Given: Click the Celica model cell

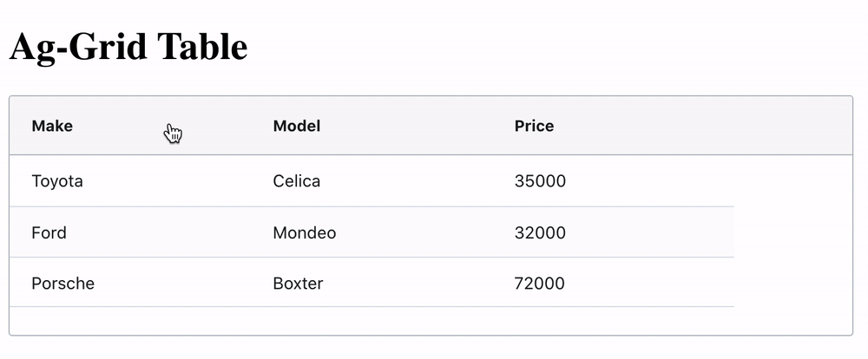Looking at the screenshot, I should [296, 181].
